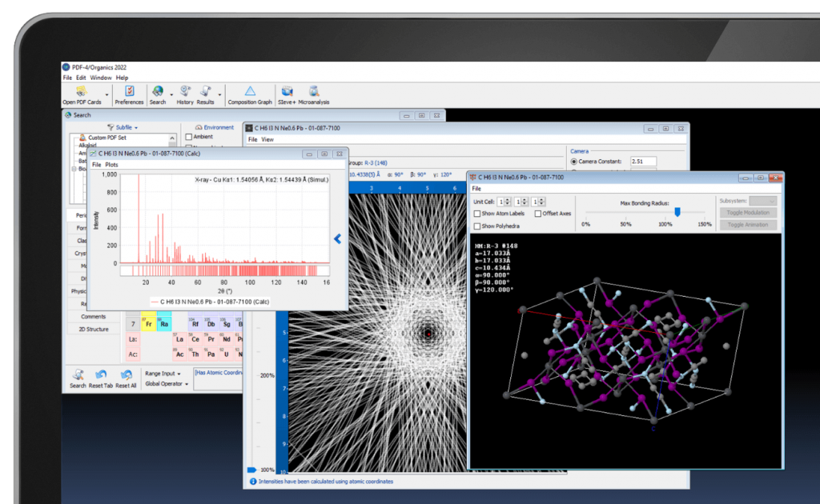Screen dimensions: 820x504
Task: Click the R-3 (148) space group link
Action: point(376,163)
